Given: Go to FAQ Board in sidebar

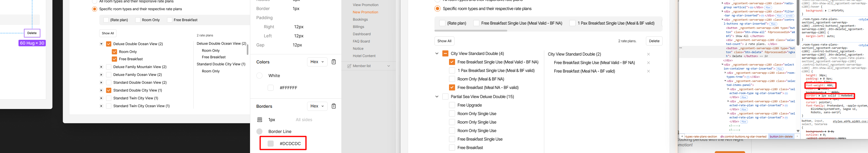Looking at the screenshot, I should coord(361,42).
